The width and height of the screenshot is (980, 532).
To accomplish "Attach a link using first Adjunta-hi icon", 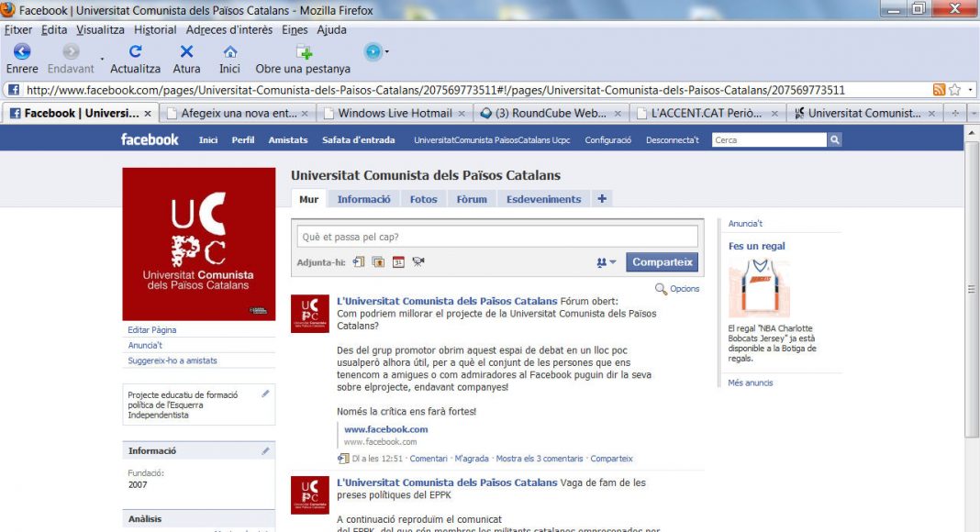I will tap(359, 262).
